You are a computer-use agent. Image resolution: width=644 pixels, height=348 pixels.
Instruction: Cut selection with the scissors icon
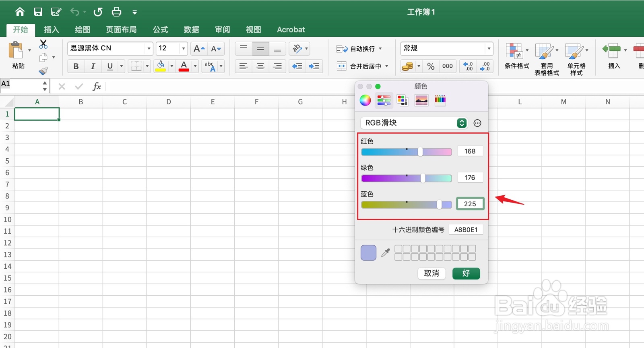pyautogui.click(x=43, y=44)
